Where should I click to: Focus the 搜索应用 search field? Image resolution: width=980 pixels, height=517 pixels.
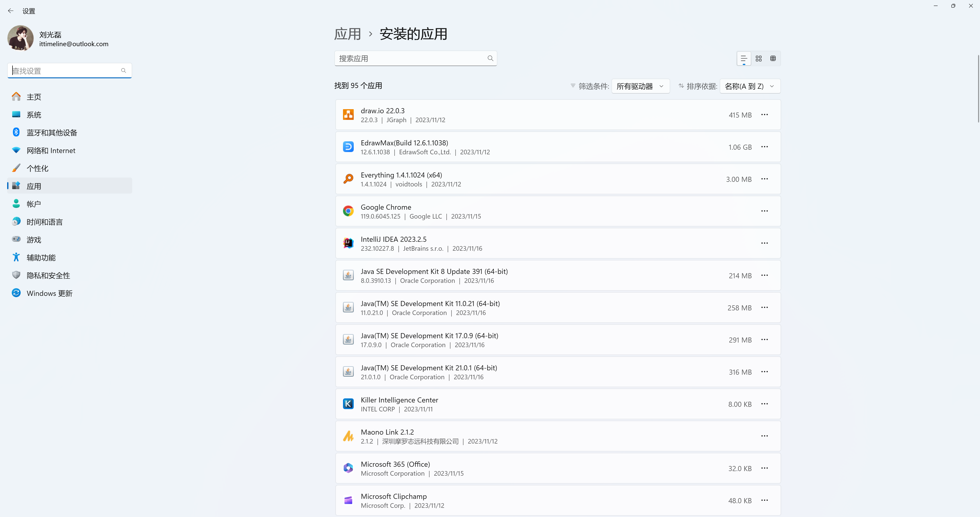pos(415,58)
